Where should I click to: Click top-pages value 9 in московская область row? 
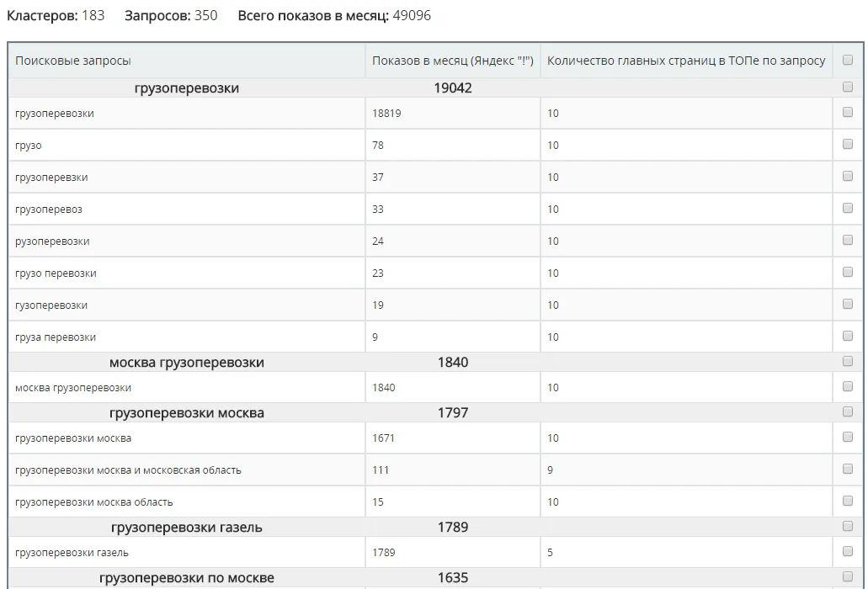pyautogui.click(x=550, y=470)
